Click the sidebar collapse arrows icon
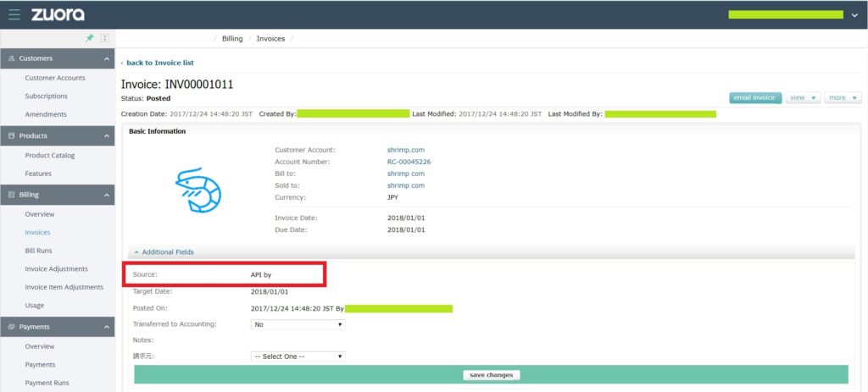The image size is (868, 392). (x=105, y=38)
